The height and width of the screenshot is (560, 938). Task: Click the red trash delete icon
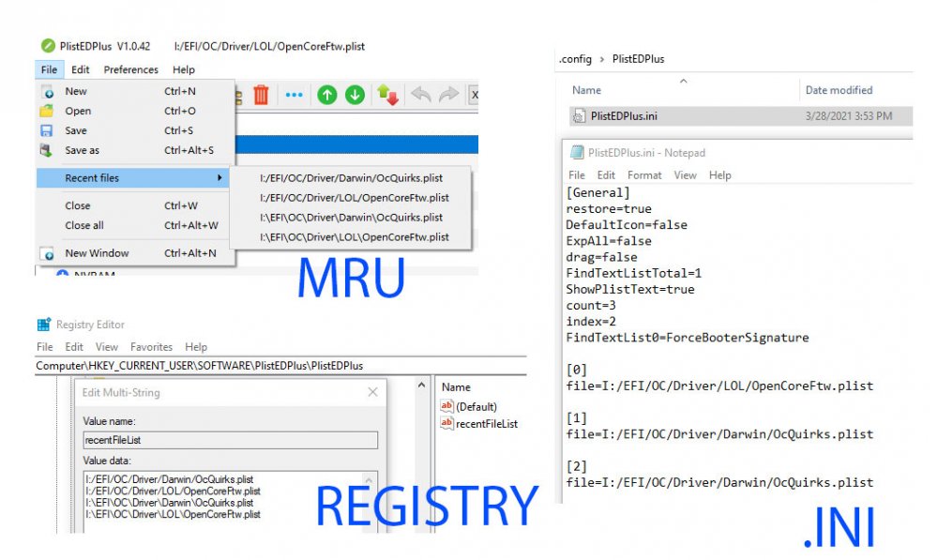261,95
